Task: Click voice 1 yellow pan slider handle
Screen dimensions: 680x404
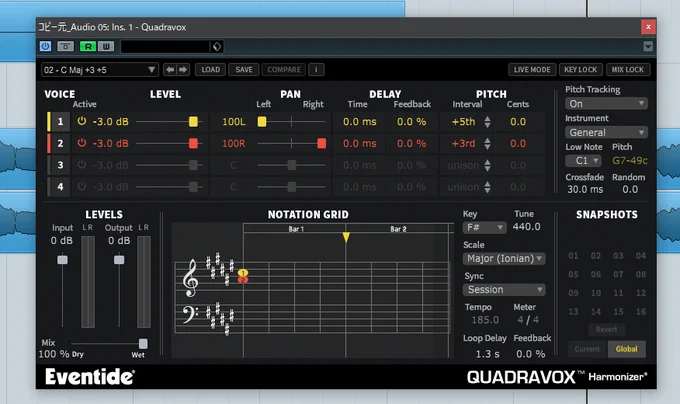Action: tap(262, 121)
